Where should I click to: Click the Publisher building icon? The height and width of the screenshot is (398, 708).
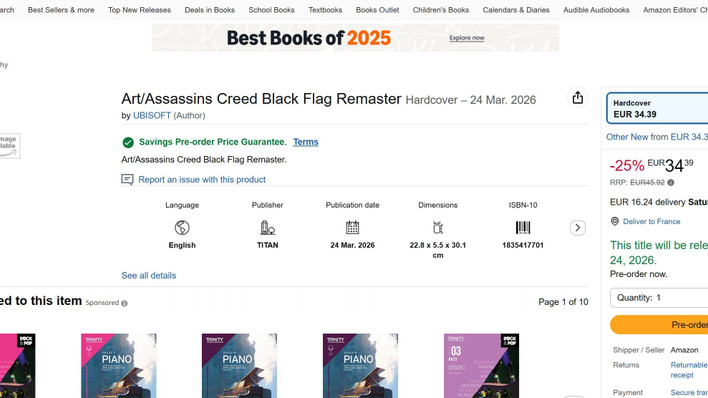tap(267, 228)
